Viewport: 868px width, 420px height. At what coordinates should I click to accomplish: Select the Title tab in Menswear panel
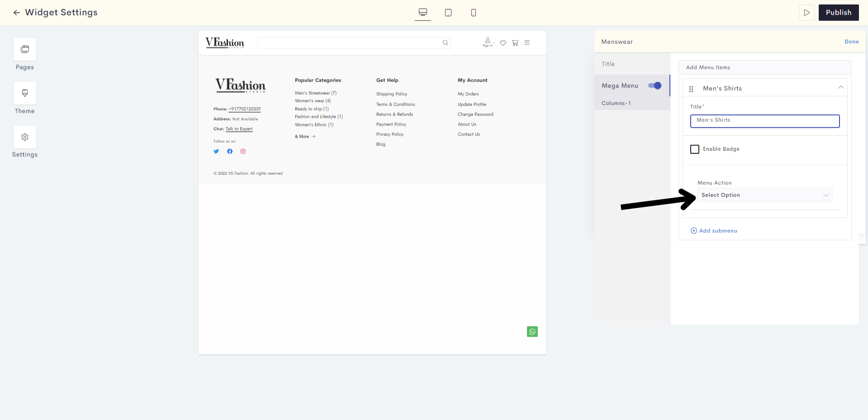click(632, 64)
